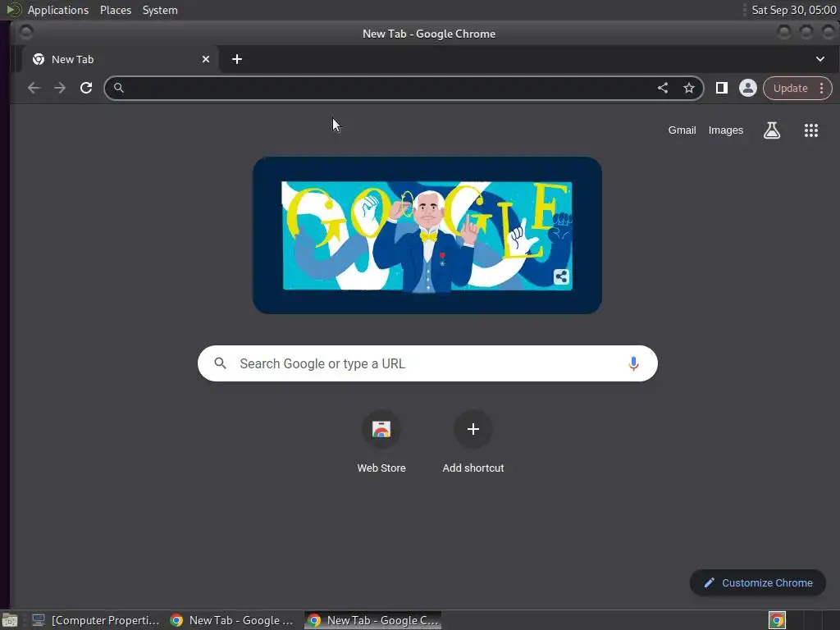Image resolution: width=840 pixels, height=630 pixels.
Task: Click the Search Google or type a URL box
Action: pyautogui.click(x=427, y=363)
